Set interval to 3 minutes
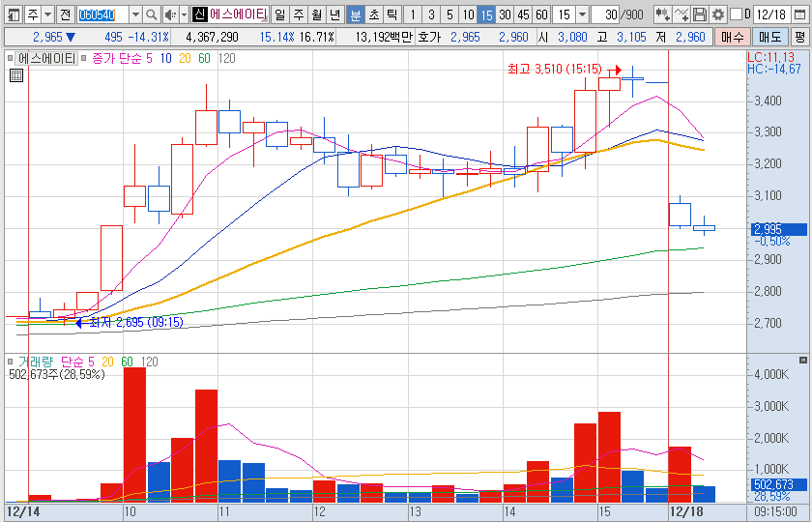This screenshot has height=522, width=812. (x=431, y=14)
